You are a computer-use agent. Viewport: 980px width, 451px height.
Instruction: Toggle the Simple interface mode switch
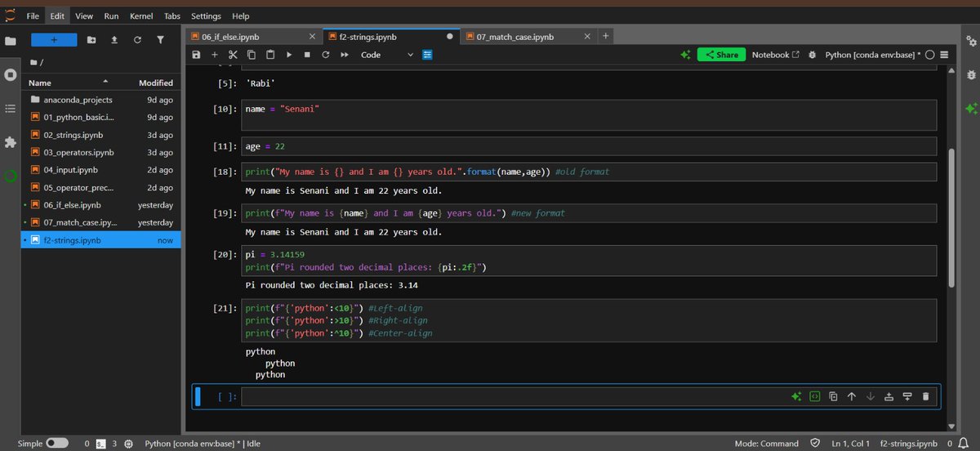[57, 443]
